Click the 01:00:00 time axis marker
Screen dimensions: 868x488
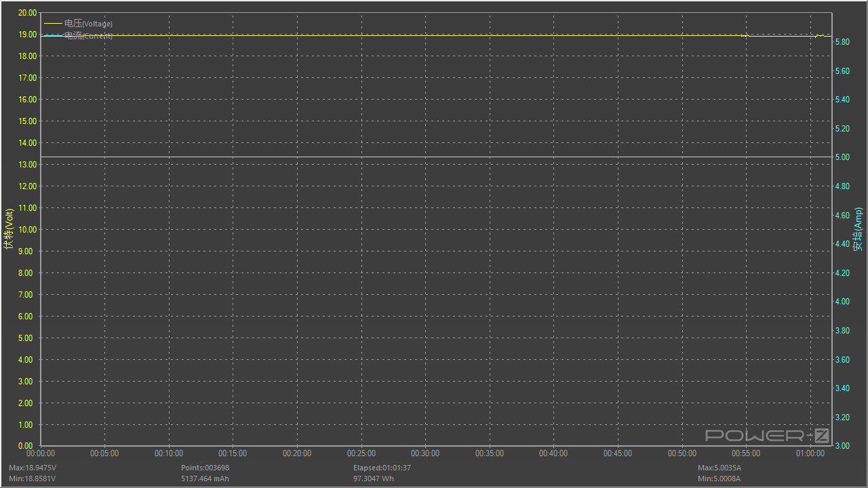pos(810,453)
